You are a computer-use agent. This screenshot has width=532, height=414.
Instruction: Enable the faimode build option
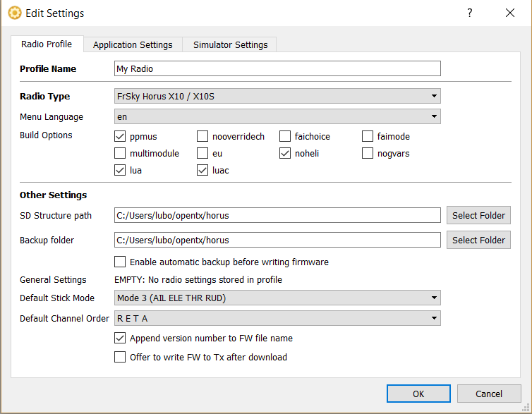[x=368, y=136]
